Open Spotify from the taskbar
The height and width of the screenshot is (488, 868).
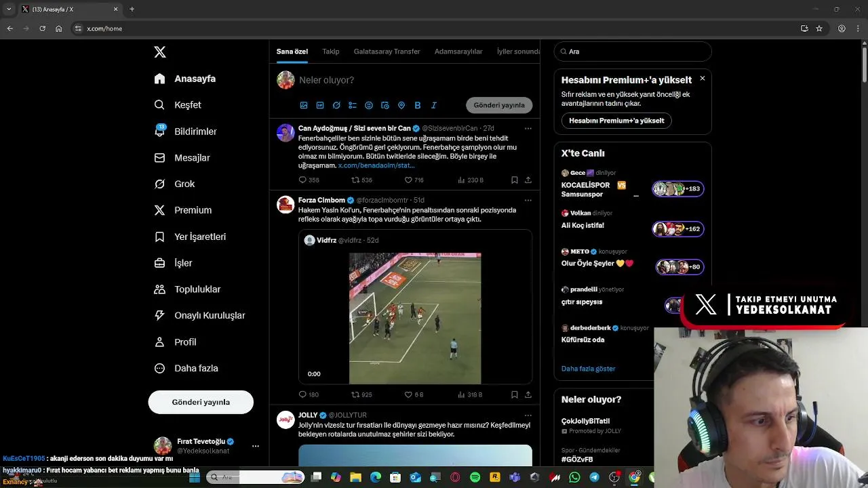tap(475, 478)
